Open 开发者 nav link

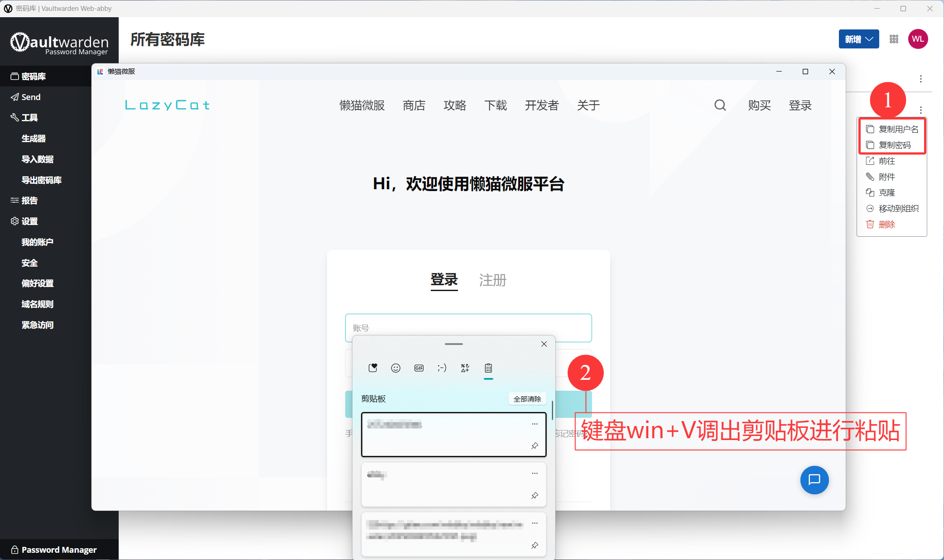point(542,105)
